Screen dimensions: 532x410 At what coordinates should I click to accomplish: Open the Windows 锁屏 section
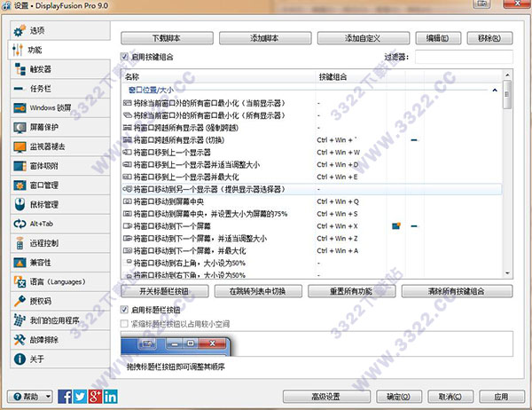(x=60, y=108)
